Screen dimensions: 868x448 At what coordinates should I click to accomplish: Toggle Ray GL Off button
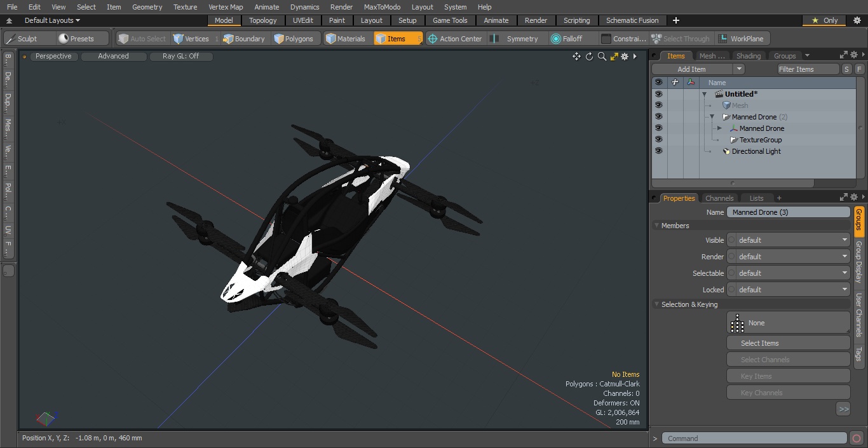(x=180, y=57)
